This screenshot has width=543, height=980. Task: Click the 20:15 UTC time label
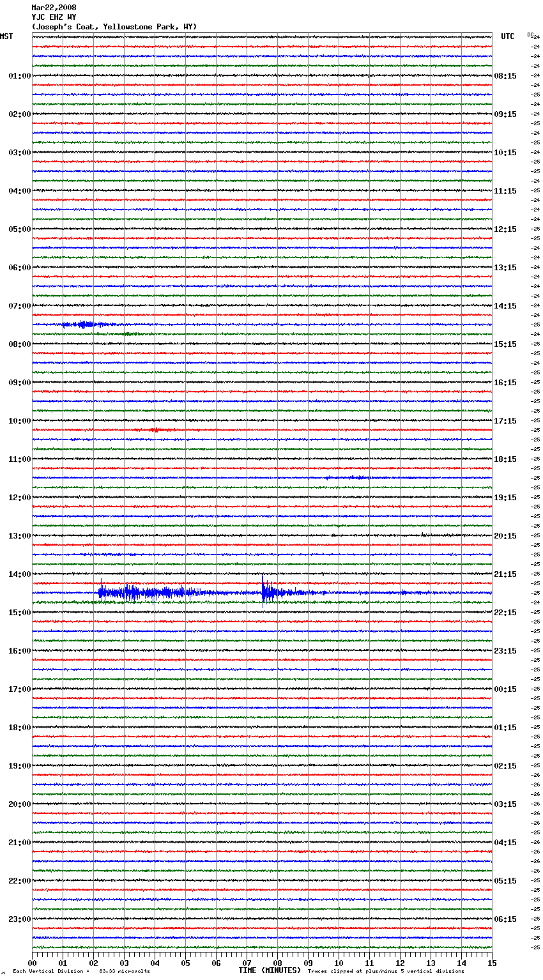(x=505, y=536)
